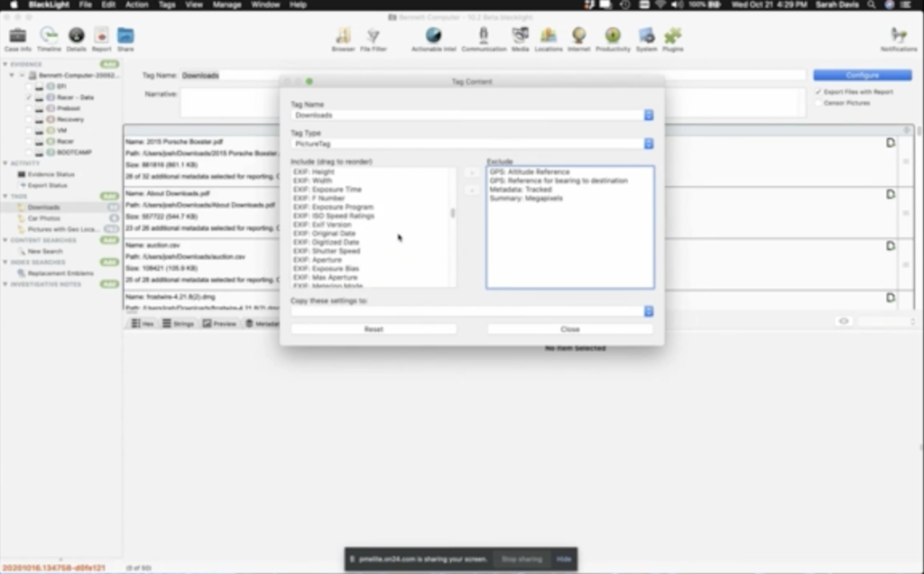This screenshot has height=574, width=924.
Task: Click the note icon on About Downloads row
Action: point(891,194)
